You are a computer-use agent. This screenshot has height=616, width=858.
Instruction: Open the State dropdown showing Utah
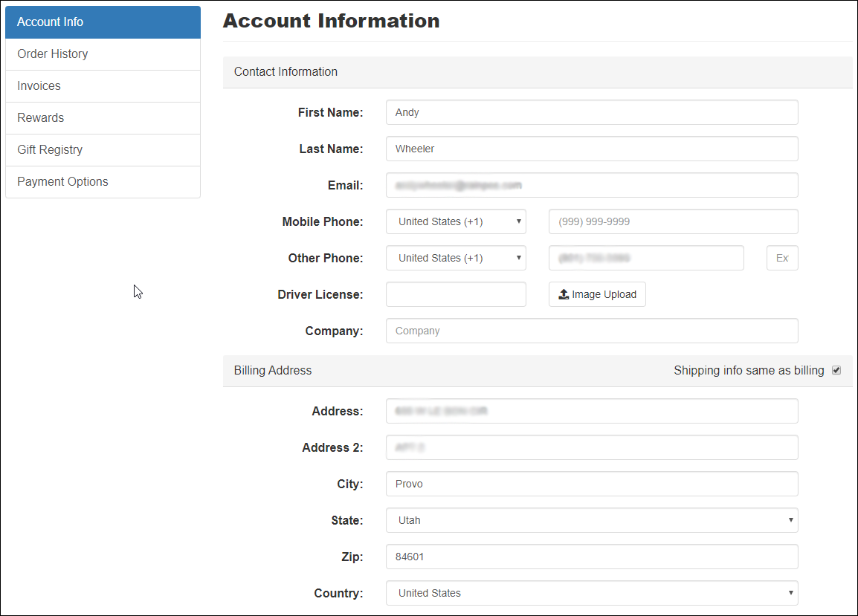click(592, 520)
